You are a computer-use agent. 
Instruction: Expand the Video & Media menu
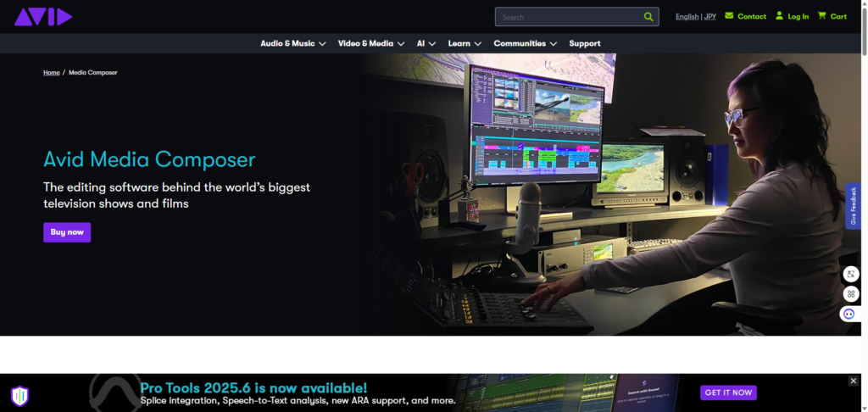[371, 43]
